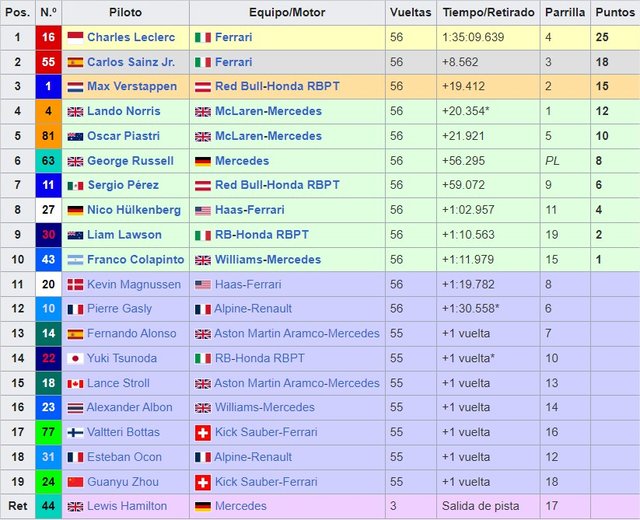
Task: Open Kick Sauber-Ferrari link in Zhou row
Action: click(266, 482)
